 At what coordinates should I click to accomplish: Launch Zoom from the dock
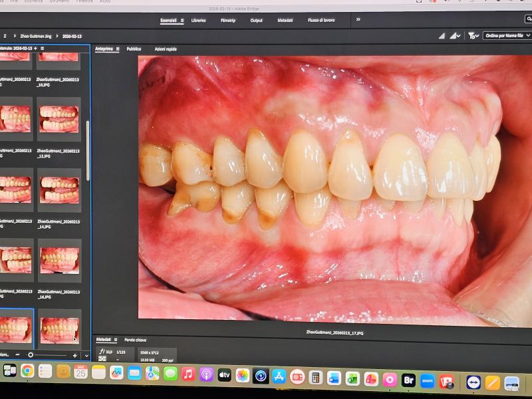point(427,380)
